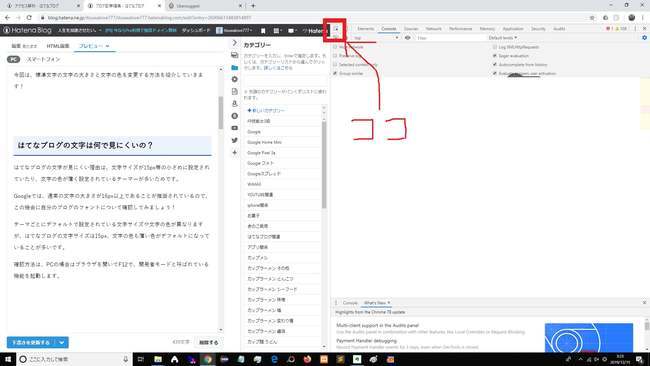Open the Windows Start menu
This screenshot has height=366, width=650.
pyautogui.click(x=7, y=359)
